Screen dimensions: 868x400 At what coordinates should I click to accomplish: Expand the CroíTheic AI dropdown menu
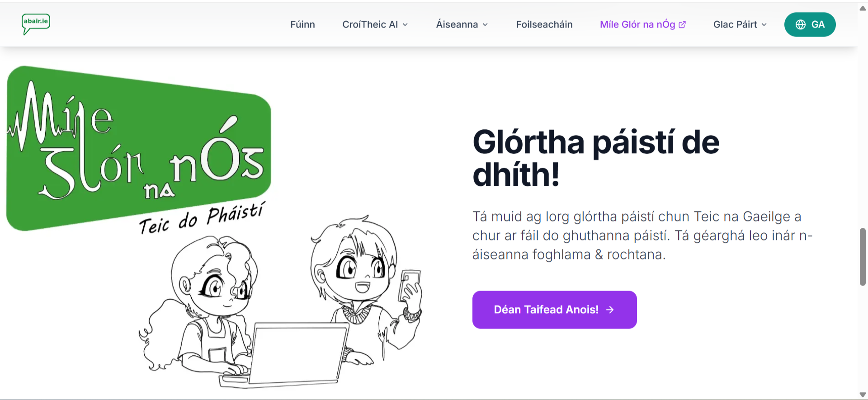(x=375, y=24)
